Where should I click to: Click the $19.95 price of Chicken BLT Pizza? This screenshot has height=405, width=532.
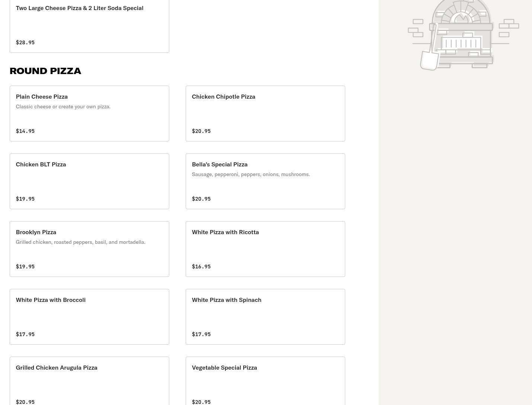[x=25, y=199]
